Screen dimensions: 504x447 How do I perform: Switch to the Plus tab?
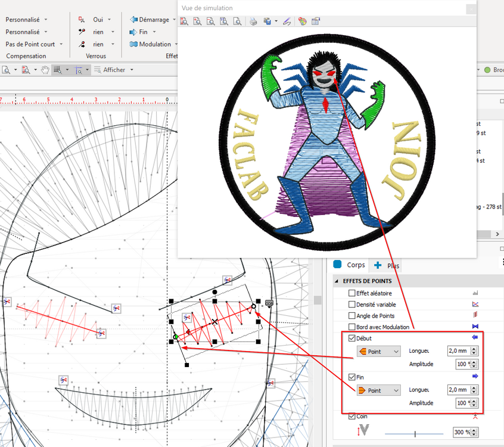coord(387,265)
